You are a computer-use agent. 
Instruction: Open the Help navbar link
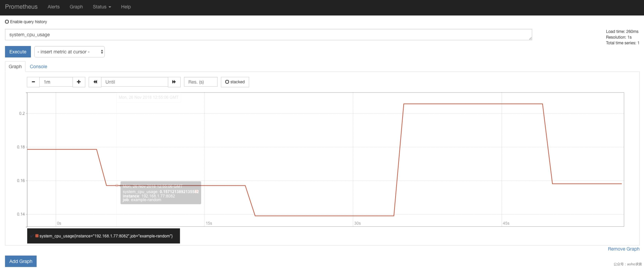pyautogui.click(x=126, y=7)
